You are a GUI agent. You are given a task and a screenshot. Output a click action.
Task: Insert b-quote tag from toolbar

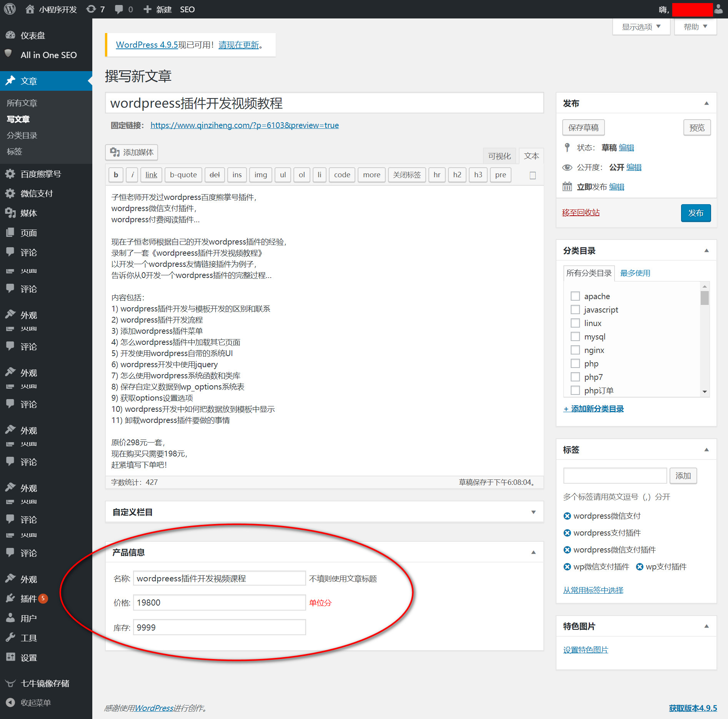(x=183, y=175)
